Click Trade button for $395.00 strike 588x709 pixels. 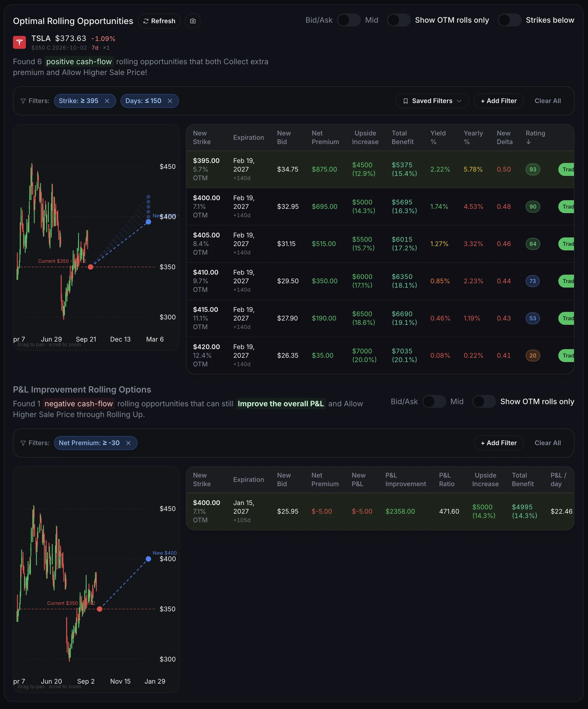(566, 169)
